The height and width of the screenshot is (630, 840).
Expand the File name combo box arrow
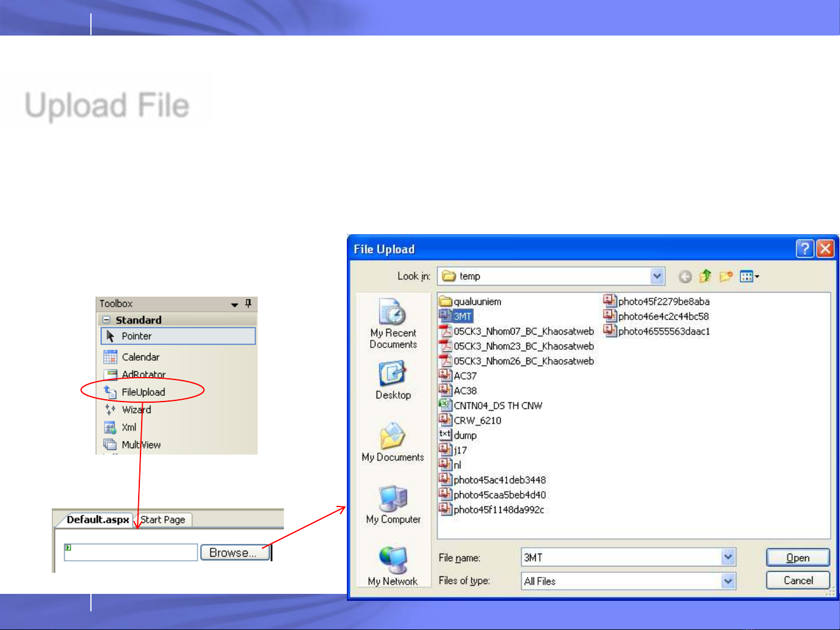[728, 558]
